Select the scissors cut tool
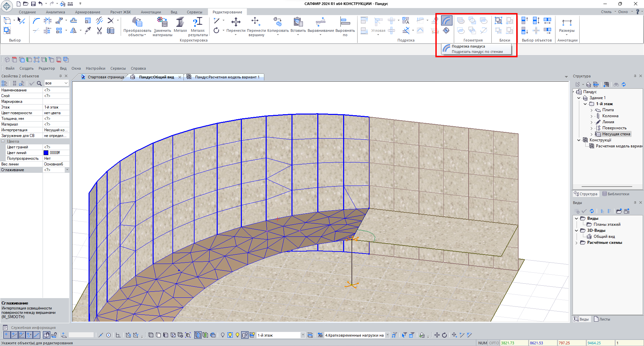Image resolution: width=644 pixels, height=346 pixels. click(99, 31)
